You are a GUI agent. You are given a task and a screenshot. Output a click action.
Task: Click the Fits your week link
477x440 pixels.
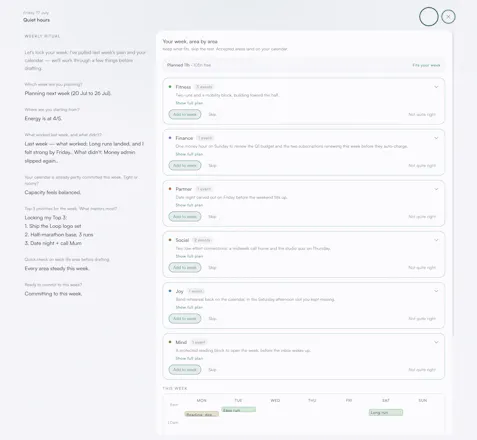[x=426, y=65]
